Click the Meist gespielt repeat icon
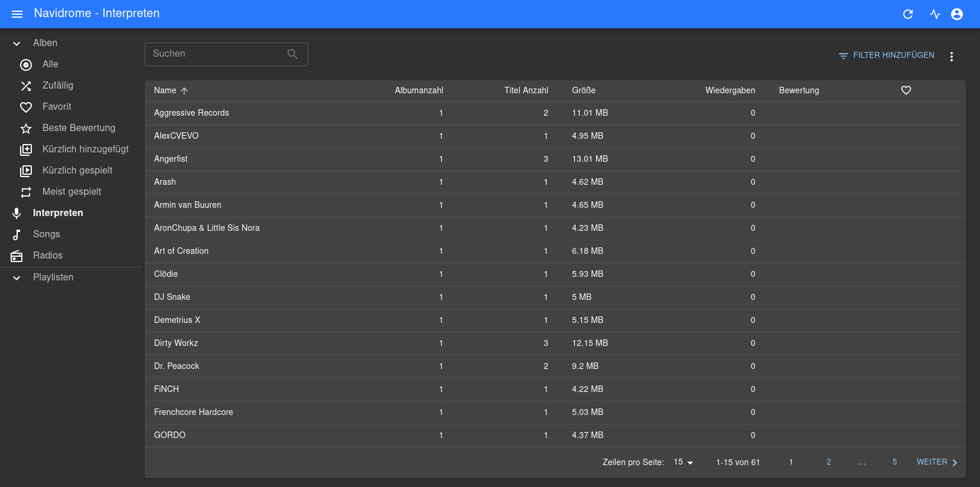This screenshot has width=980, height=487. [x=26, y=192]
